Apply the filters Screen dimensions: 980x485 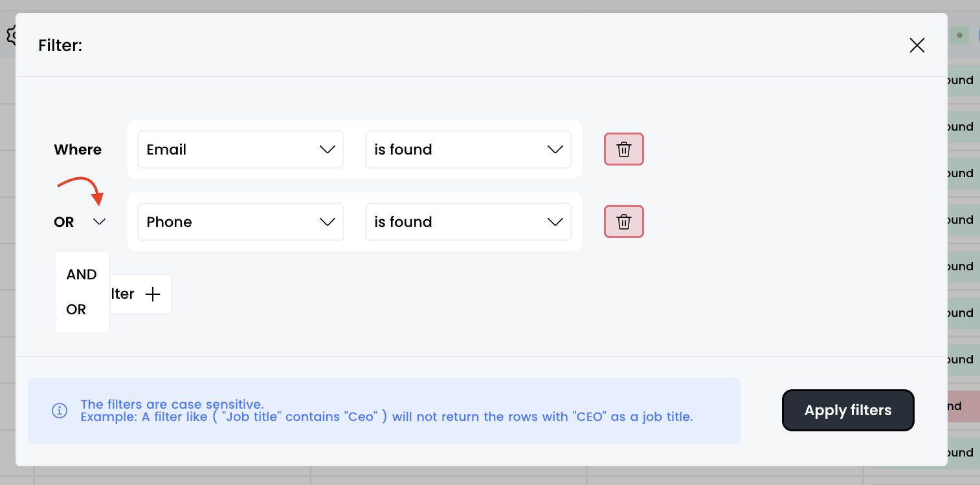pyautogui.click(x=847, y=411)
